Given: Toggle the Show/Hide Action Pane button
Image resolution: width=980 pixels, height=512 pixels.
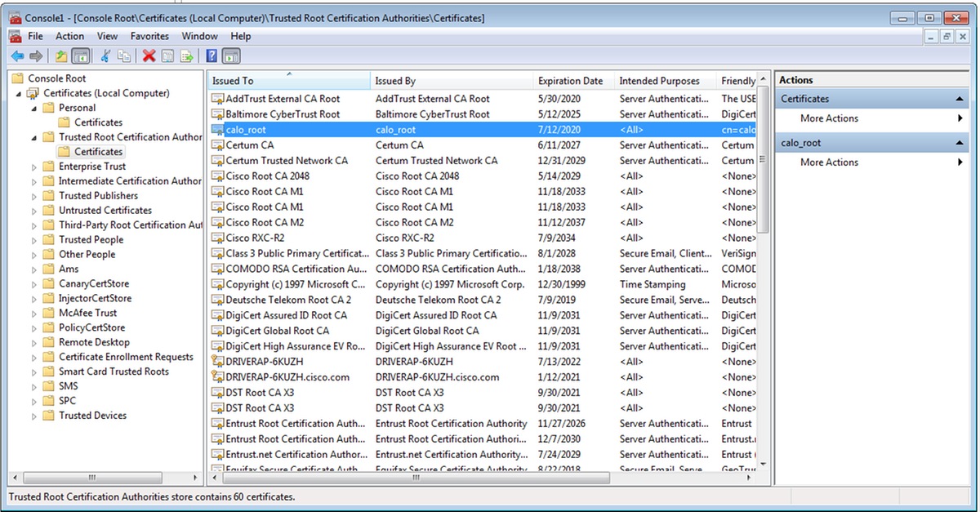Looking at the screenshot, I should (x=231, y=56).
